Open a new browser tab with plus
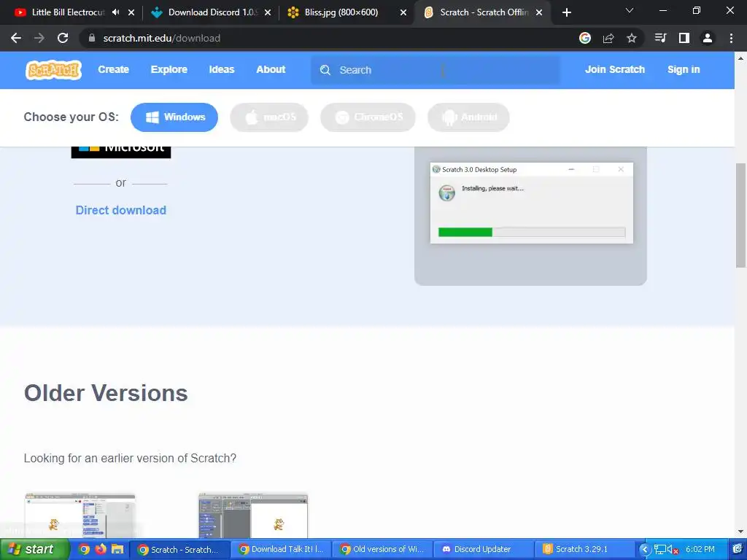Image resolution: width=747 pixels, height=560 pixels. coord(566,12)
